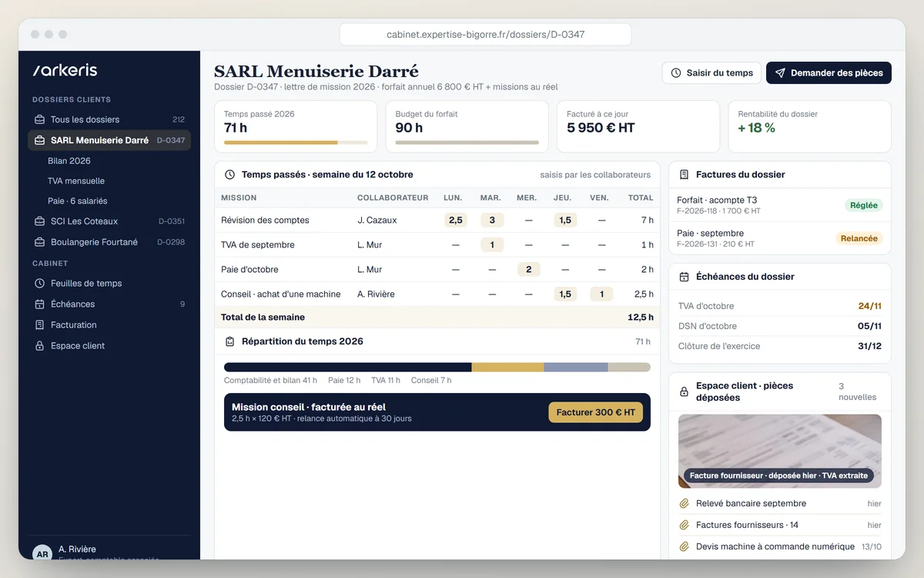Click Temps passé 2026 progress bar
The image size is (924, 578).
point(296,143)
